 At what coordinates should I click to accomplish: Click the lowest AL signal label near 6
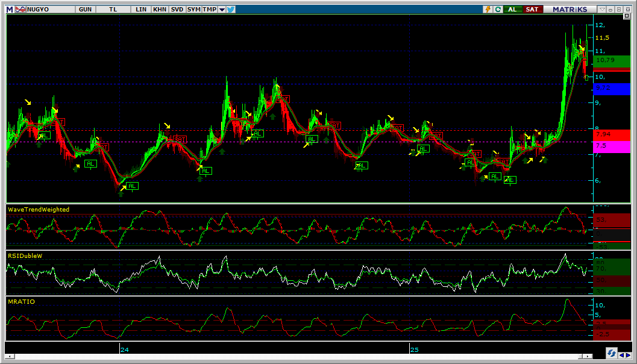132,186
